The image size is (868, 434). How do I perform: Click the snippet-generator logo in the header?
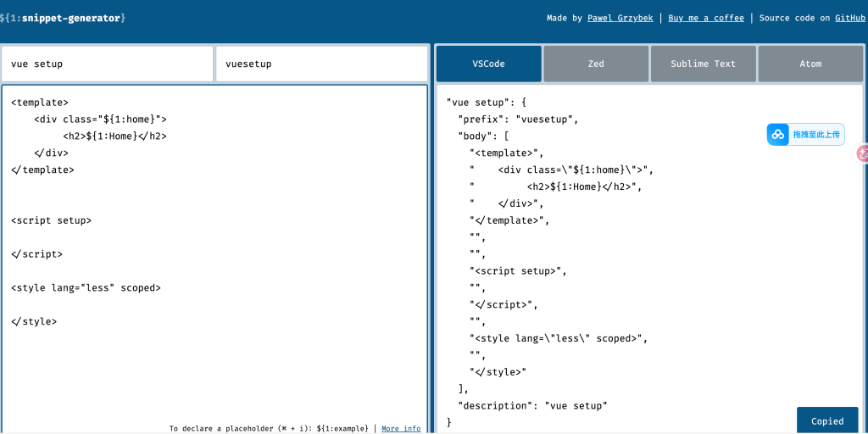(63, 18)
